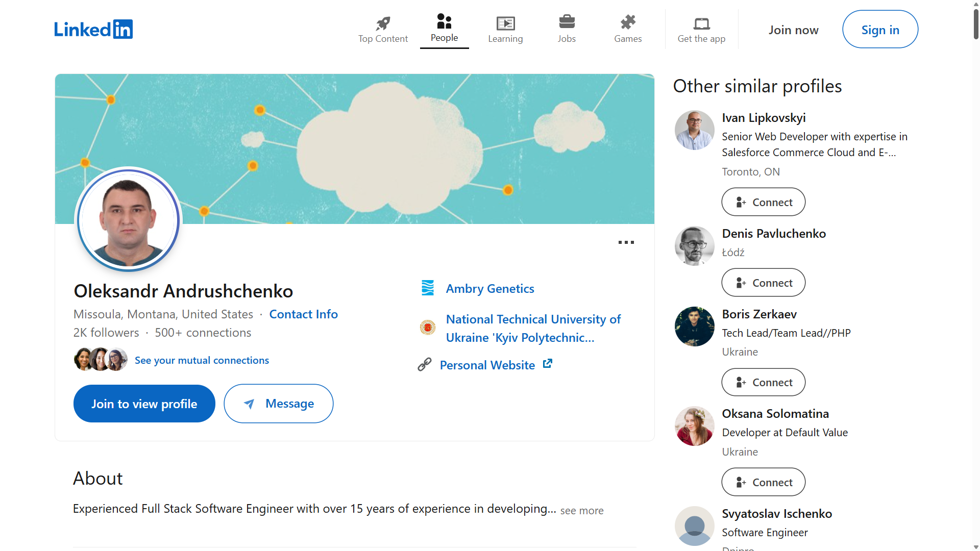Click the Ambry Genetics company logo

[428, 288]
